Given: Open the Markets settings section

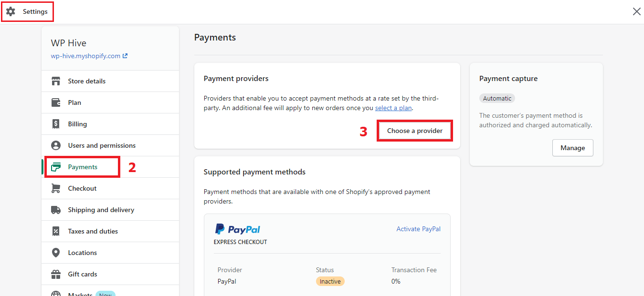Looking at the screenshot, I should (80, 294).
